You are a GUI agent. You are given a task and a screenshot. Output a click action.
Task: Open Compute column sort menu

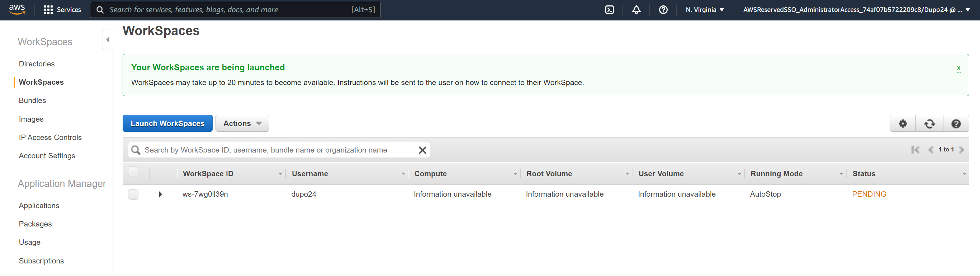click(515, 174)
